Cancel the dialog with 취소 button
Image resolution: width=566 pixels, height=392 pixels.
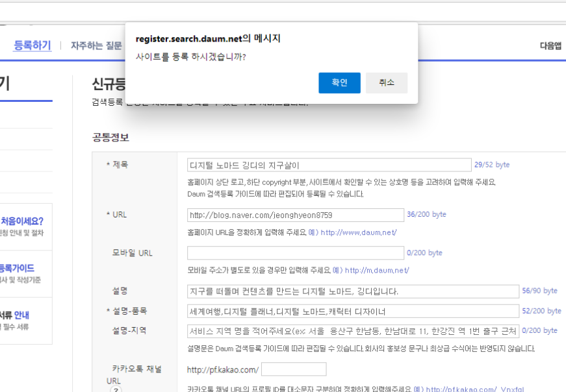387,83
